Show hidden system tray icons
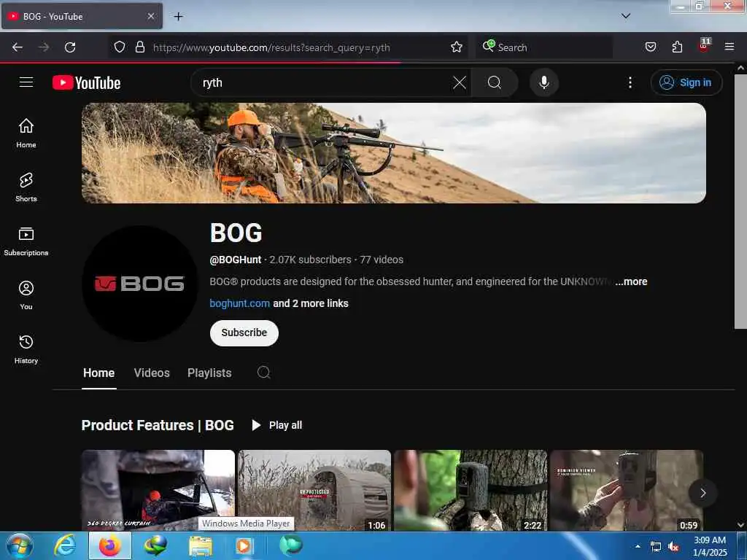747x560 pixels. tap(638, 546)
